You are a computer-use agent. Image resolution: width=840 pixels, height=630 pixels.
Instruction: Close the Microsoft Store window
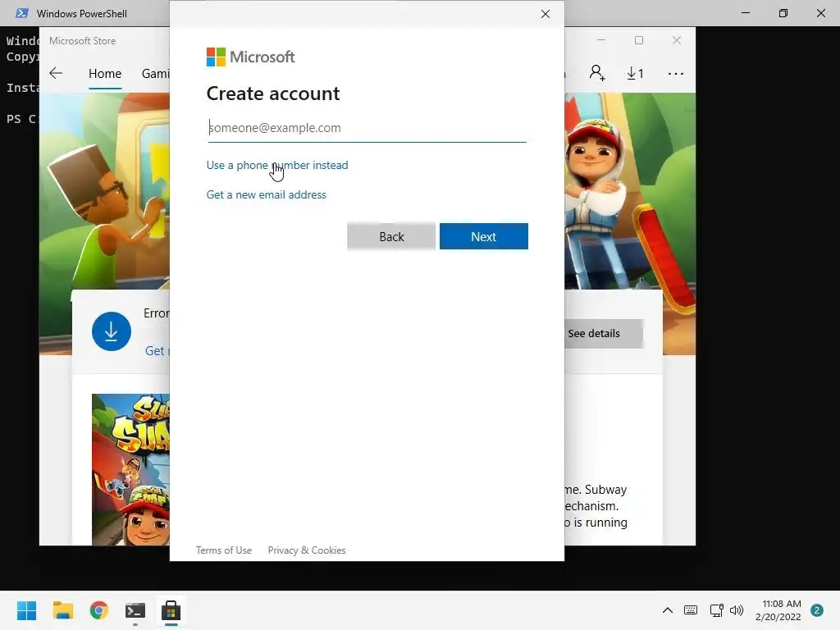pos(677,40)
